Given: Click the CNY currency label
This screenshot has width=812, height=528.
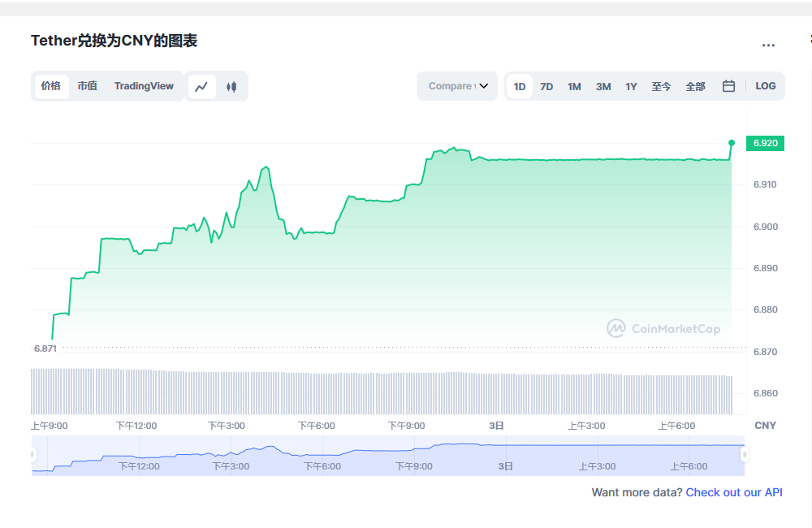Looking at the screenshot, I should pyautogui.click(x=765, y=426).
